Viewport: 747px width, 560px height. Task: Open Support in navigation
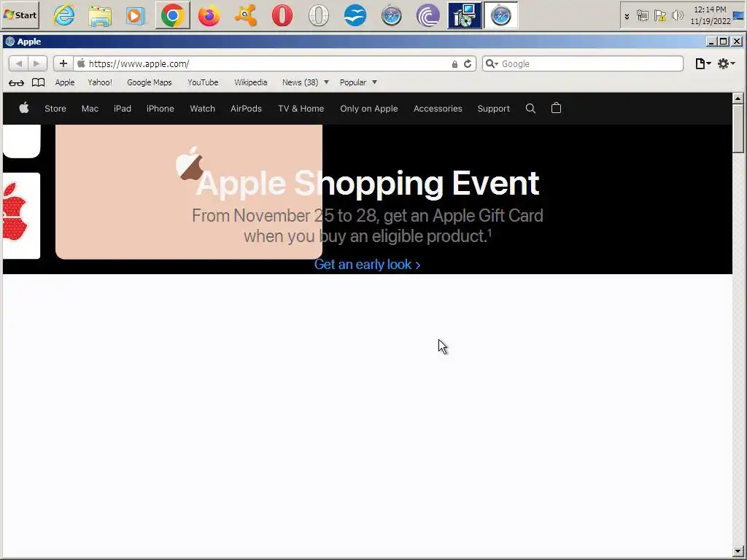tap(494, 109)
